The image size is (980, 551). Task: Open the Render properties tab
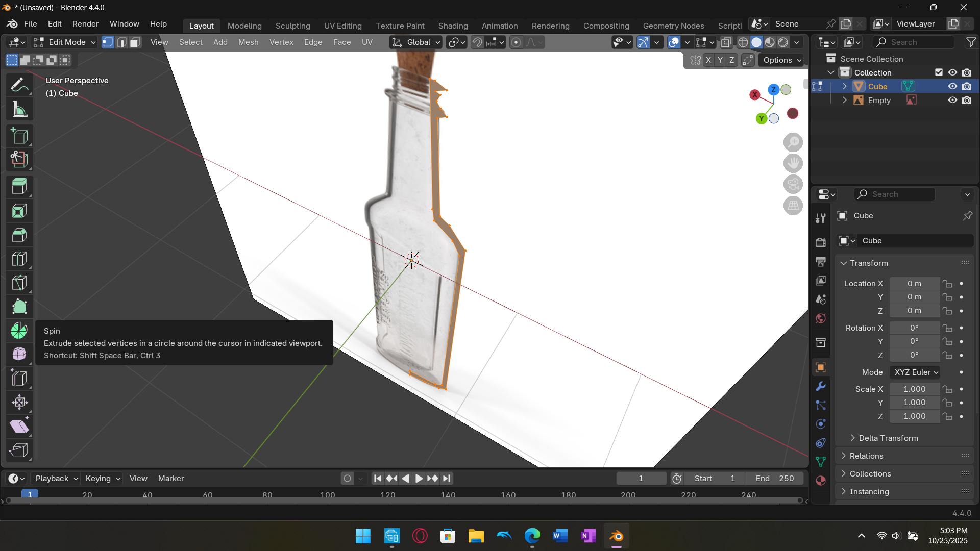point(821,242)
